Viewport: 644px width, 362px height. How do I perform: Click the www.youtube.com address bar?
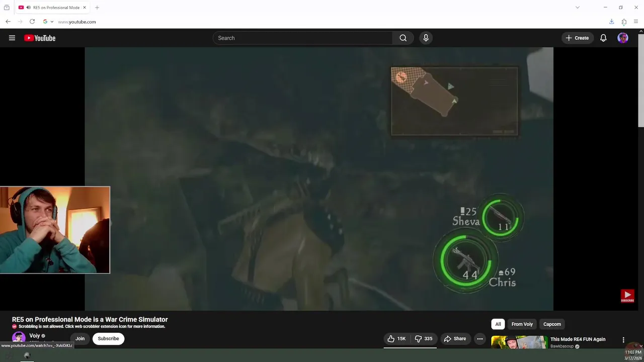click(77, 22)
